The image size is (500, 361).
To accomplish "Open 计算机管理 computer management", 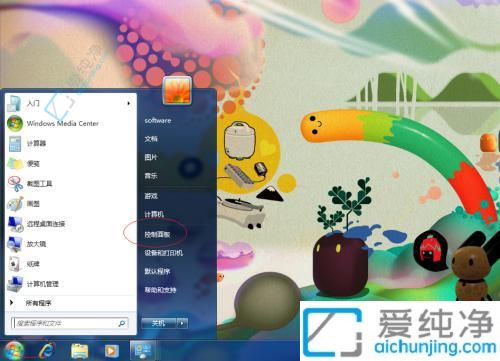I will 70,284.
